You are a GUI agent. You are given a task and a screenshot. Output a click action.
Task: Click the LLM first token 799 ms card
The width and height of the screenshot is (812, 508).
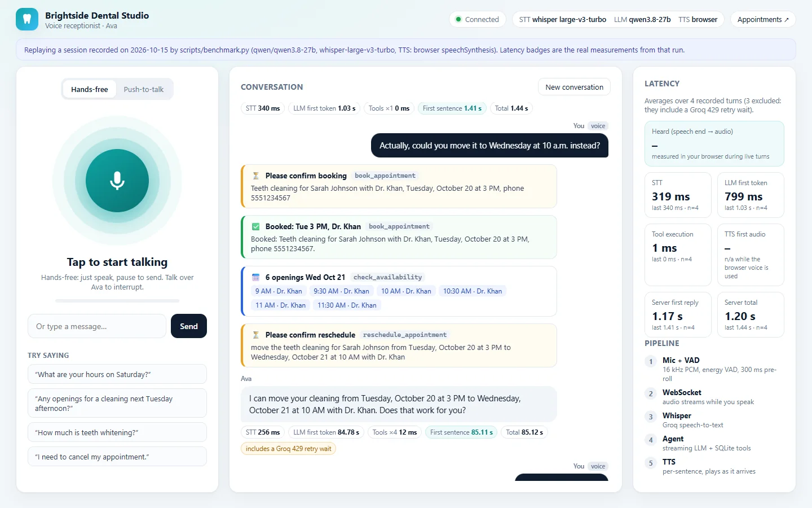[x=751, y=195]
